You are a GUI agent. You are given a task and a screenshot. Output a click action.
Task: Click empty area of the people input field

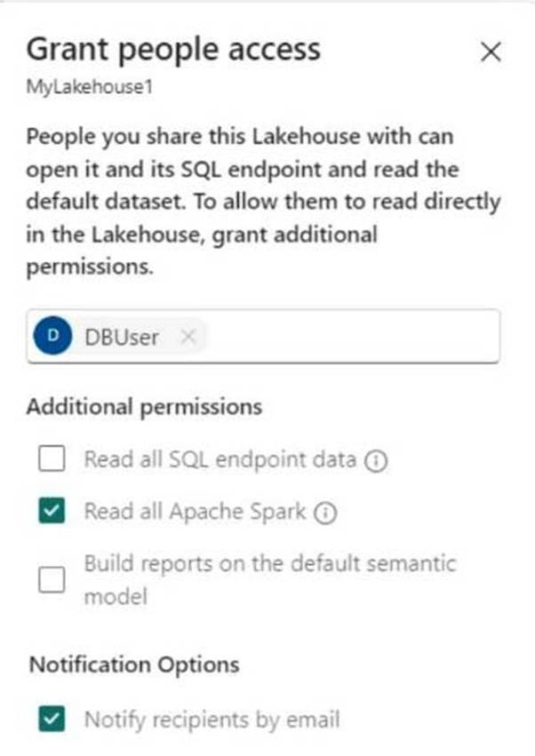tap(352, 336)
